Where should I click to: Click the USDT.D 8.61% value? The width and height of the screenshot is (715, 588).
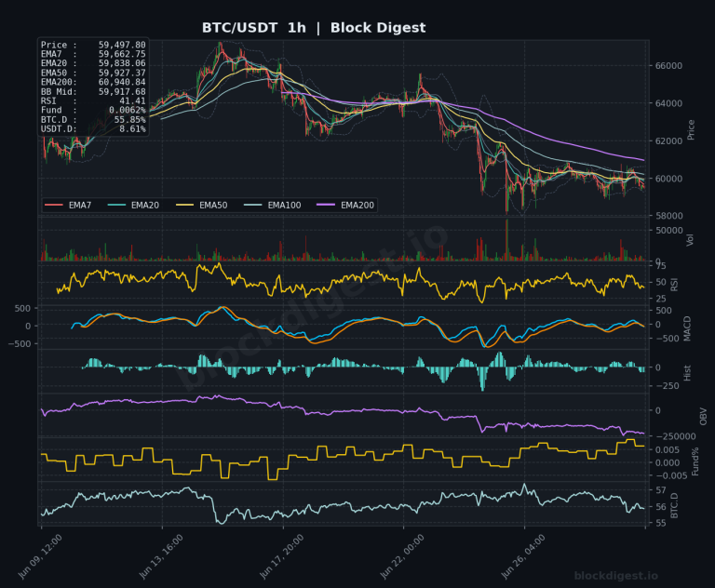(132, 129)
